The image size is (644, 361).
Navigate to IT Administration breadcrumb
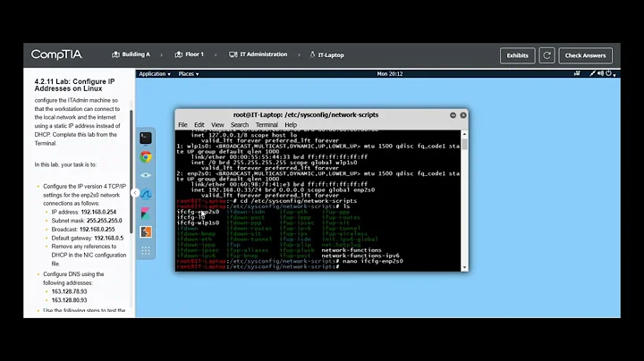pyautogui.click(x=258, y=55)
